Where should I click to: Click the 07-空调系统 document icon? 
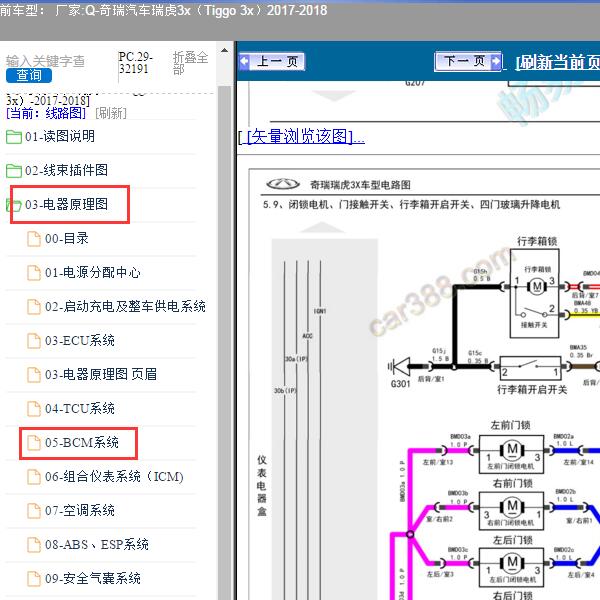coord(34,511)
